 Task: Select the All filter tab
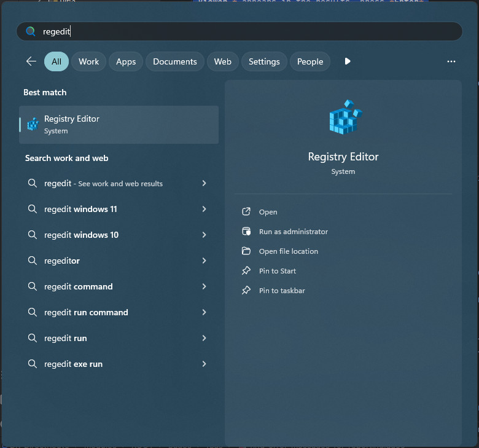pyautogui.click(x=56, y=61)
